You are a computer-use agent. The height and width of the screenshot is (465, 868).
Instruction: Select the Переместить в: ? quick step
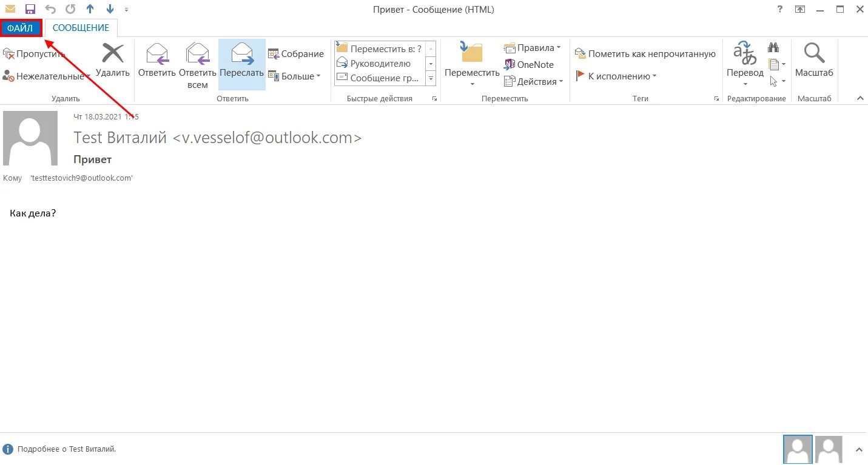tap(380, 49)
